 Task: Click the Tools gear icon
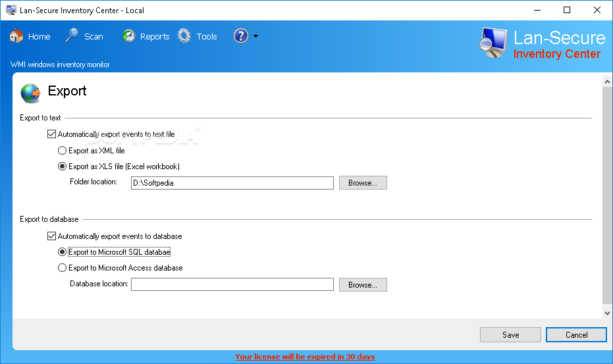[x=184, y=36]
